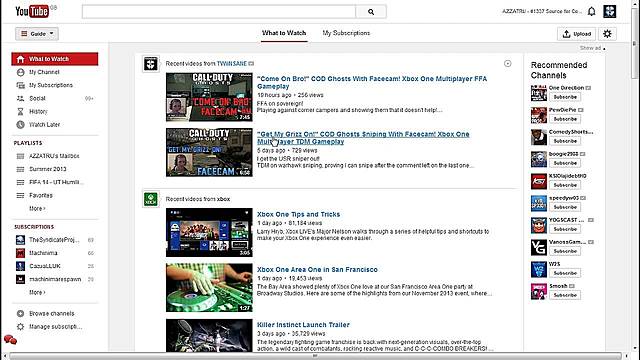
Task: Open the TWiiNSANE channel avatar icon
Action: pyautogui.click(x=151, y=64)
